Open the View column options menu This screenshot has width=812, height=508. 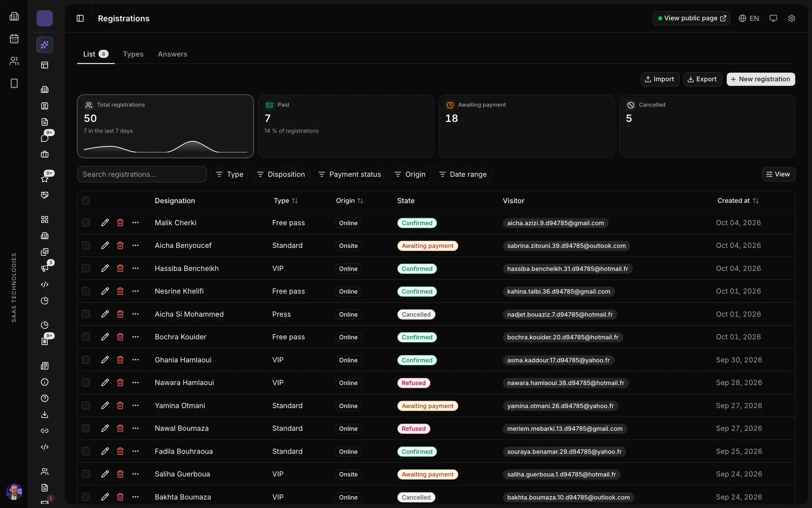(779, 174)
